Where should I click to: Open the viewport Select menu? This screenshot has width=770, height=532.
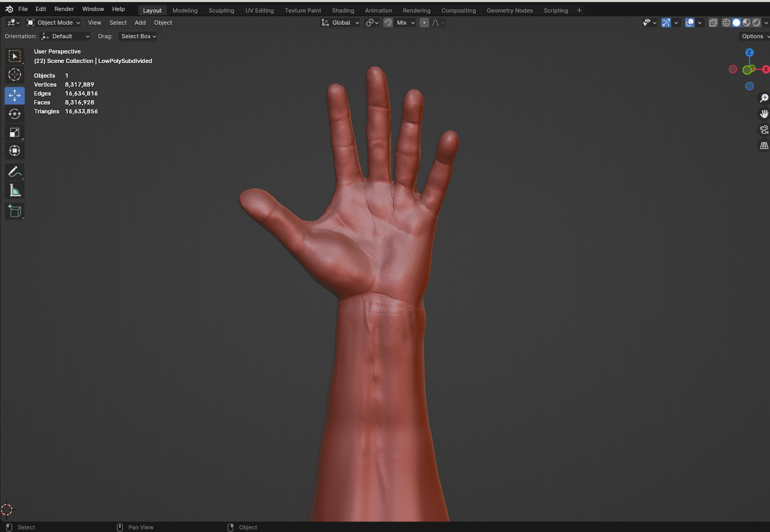coord(118,23)
